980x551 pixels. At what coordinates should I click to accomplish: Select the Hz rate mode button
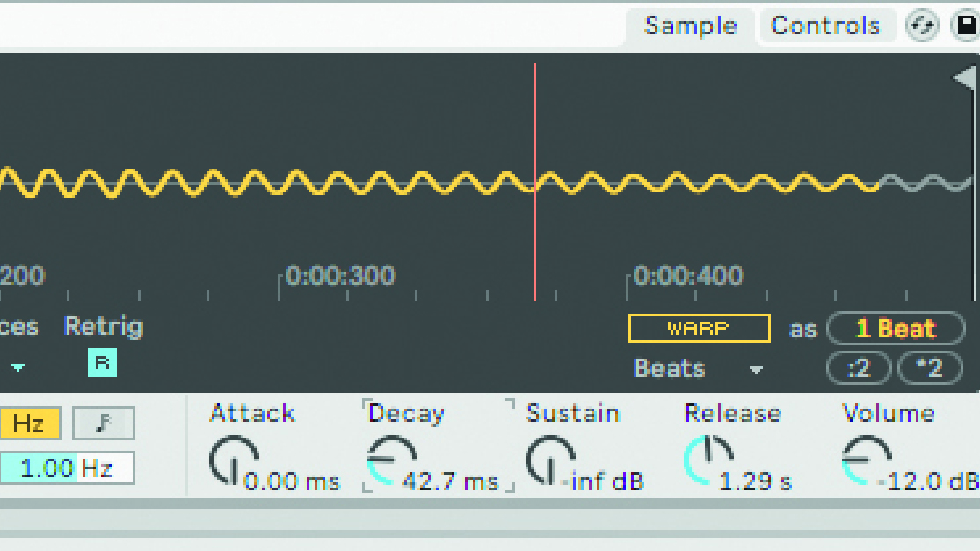30,424
